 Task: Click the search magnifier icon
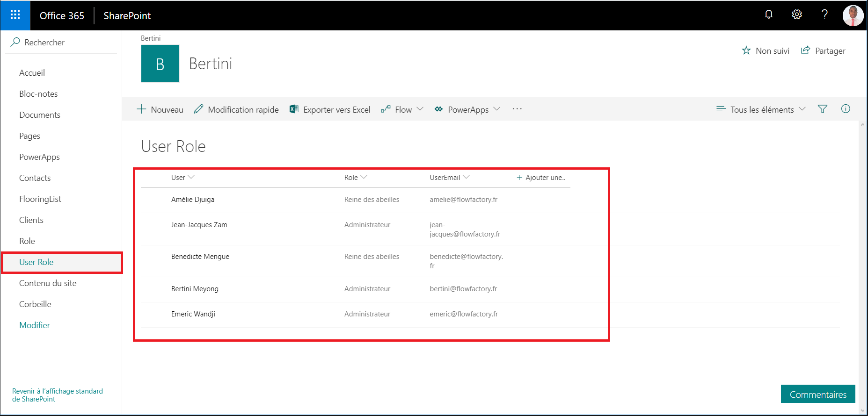[x=15, y=42]
